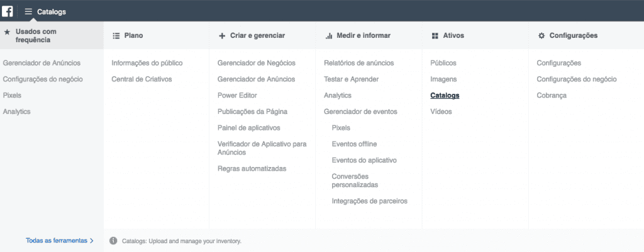Screen dimensions: 644x252
Task: Open Integrações de parceiros
Action: click(x=370, y=201)
